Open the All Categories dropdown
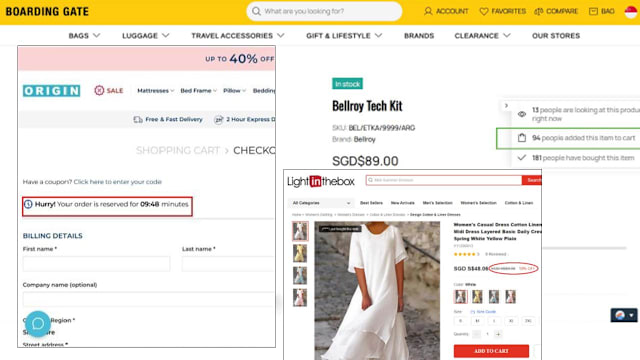Viewport: 640px width, 360px height. click(321, 203)
